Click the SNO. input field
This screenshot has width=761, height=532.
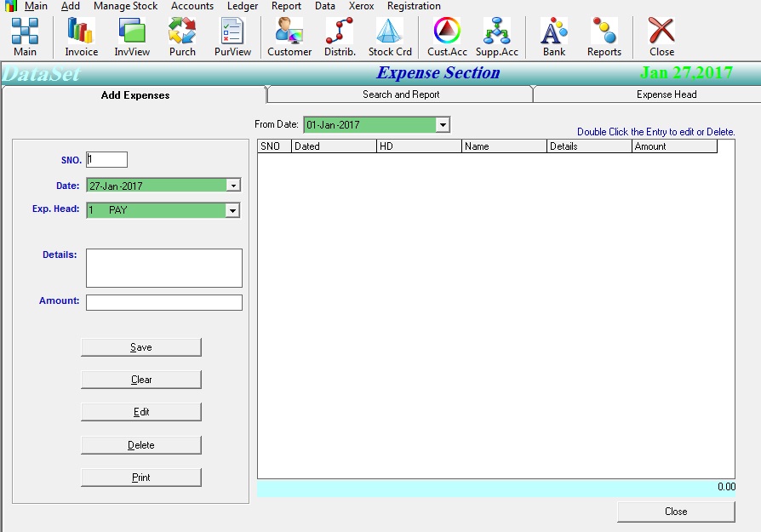pyautogui.click(x=106, y=160)
